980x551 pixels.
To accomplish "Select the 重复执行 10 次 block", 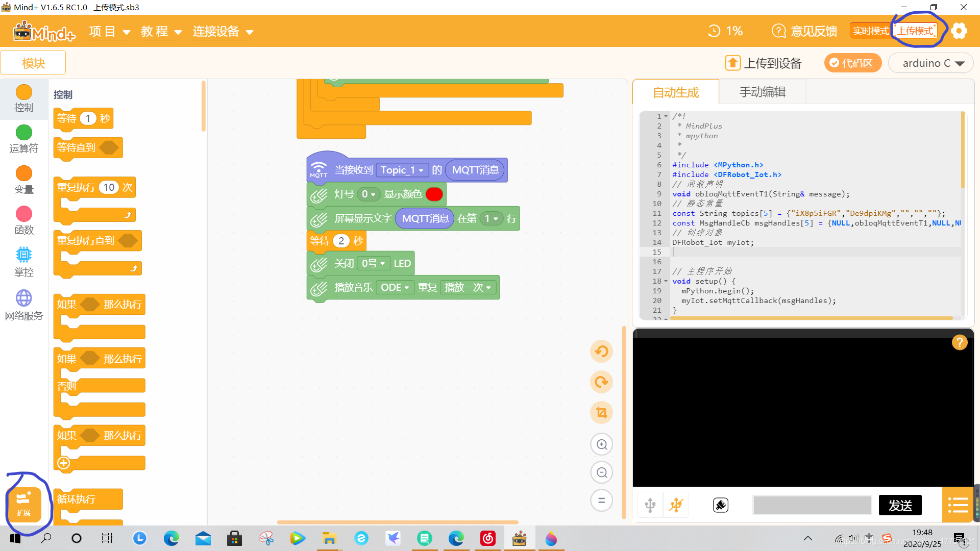I will pos(94,187).
